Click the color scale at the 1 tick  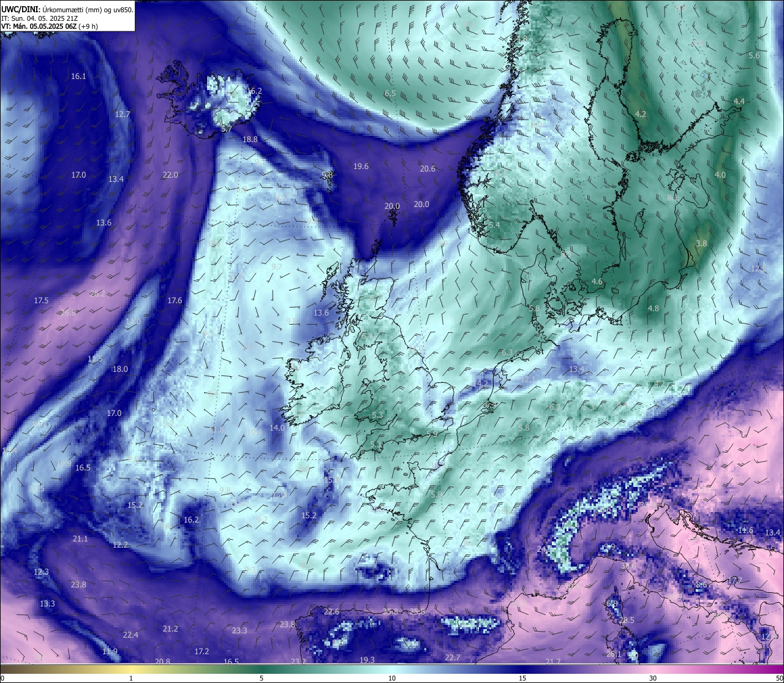(x=131, y=678)
